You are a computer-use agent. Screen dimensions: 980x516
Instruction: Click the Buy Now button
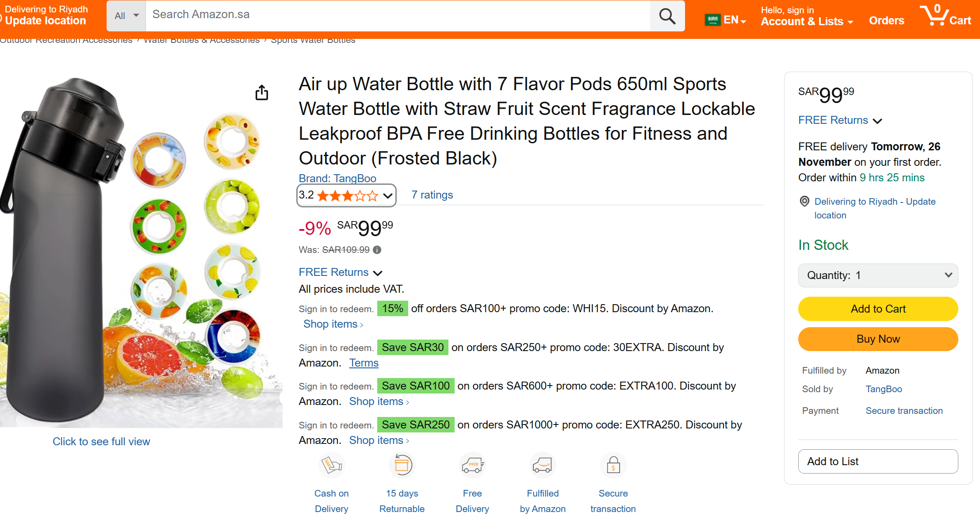pos(878,339)
